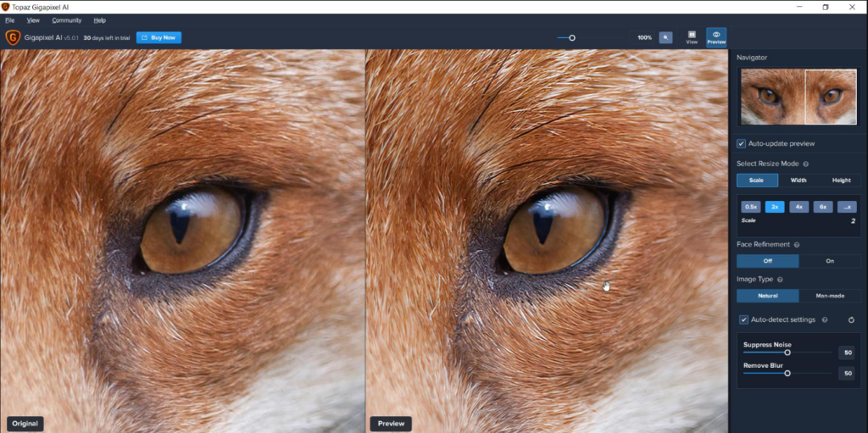Click the Buy Now button
The image size is (868, 433).
point(159,37)
